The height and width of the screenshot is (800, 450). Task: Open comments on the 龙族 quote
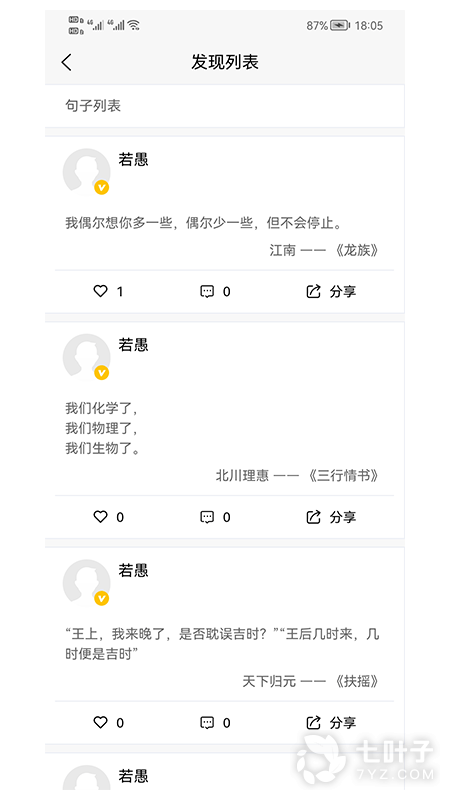[207, 292]
